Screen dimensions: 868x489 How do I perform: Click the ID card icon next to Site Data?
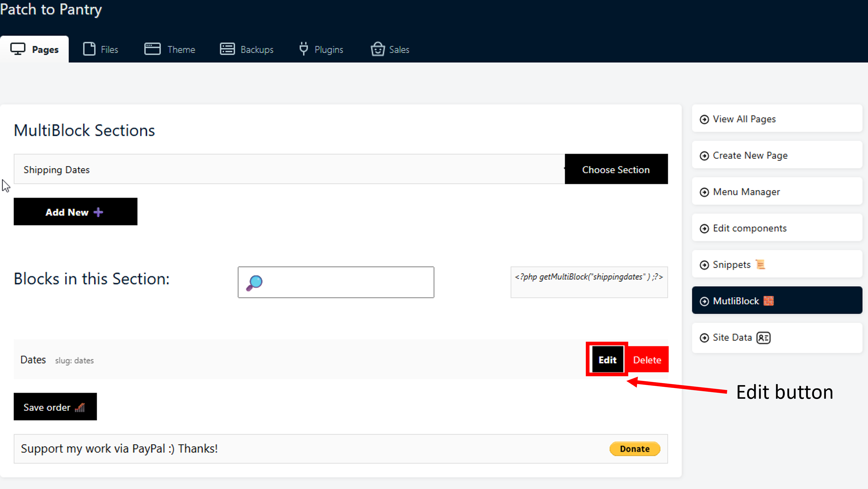763,338
